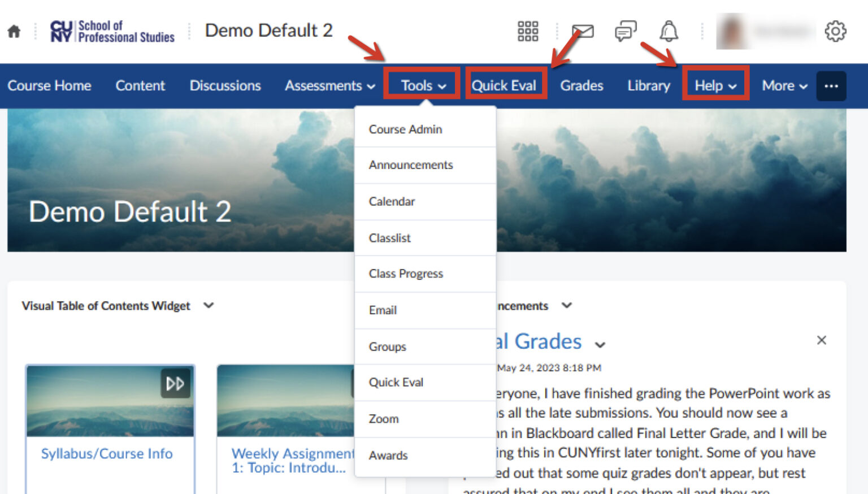Click the three-dots overflow button in navbar

pyautogui.click(x=831, y=86)
